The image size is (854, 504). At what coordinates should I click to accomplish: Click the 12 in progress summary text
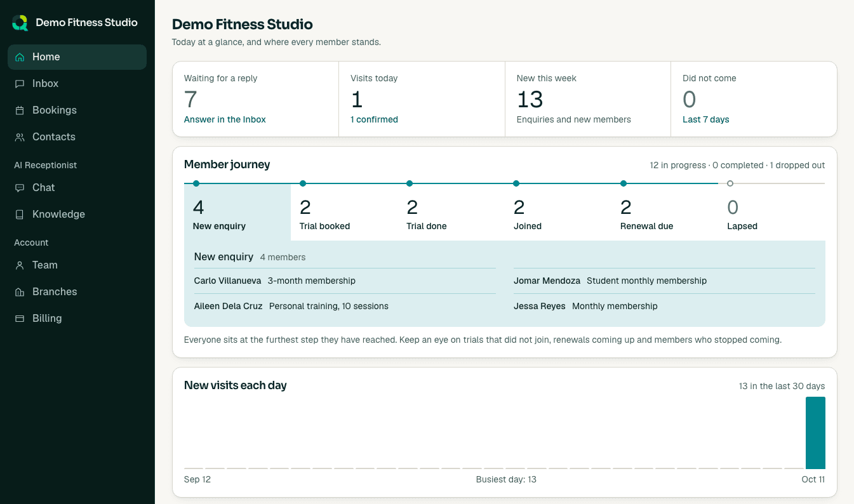(x=677, y=165)
